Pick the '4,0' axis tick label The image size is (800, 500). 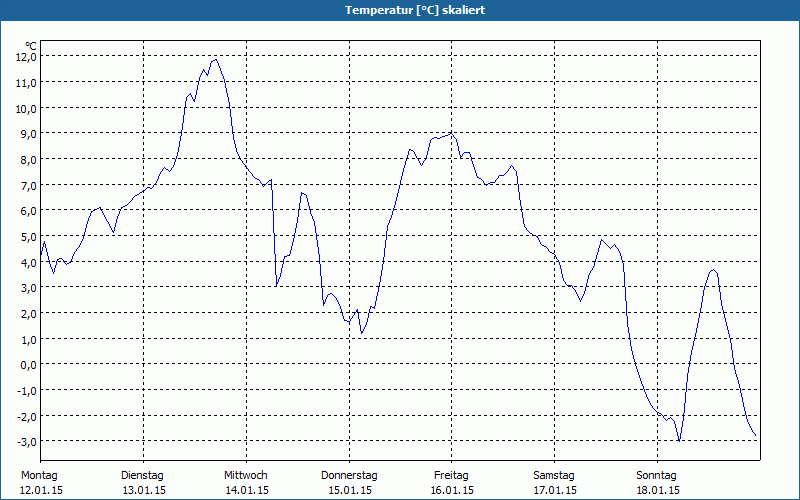[x=28, y=262]
